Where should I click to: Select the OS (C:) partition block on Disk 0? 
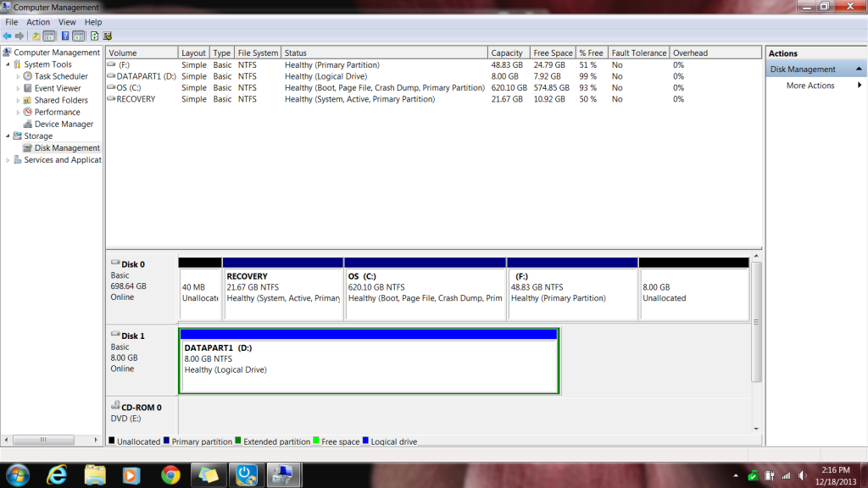pyautogui.click(x=424, y=292)
